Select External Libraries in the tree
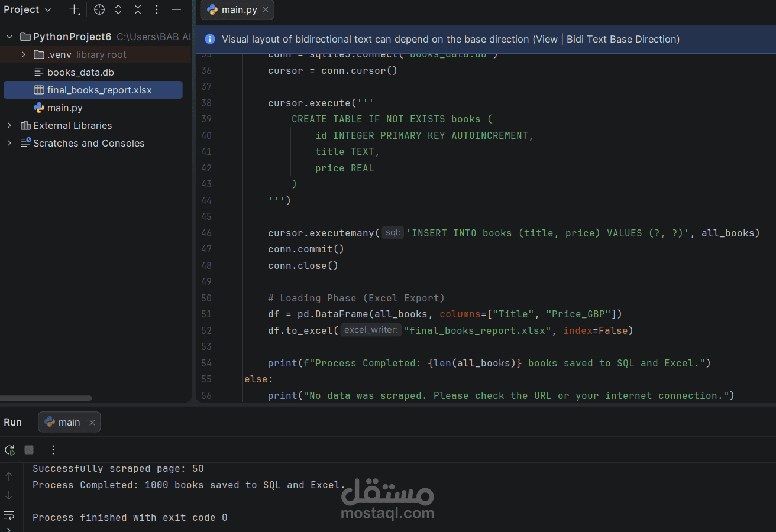 [72, 125]
